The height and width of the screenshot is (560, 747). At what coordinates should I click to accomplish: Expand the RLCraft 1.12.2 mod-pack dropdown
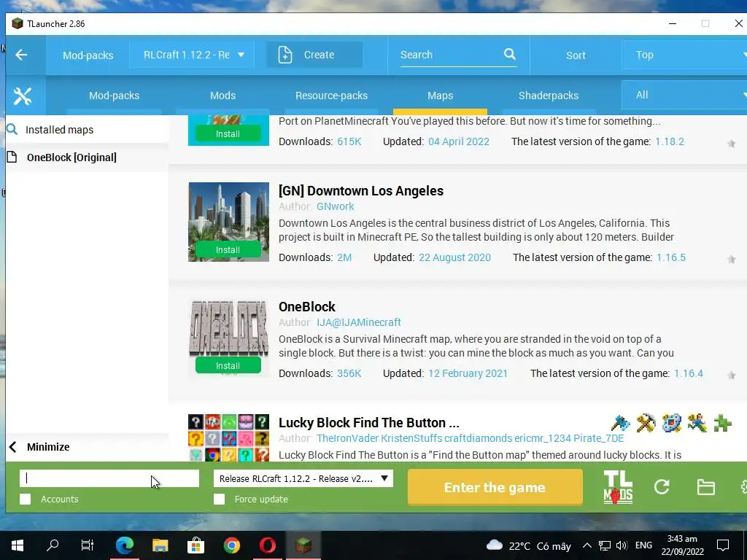(x=192, y=55)
